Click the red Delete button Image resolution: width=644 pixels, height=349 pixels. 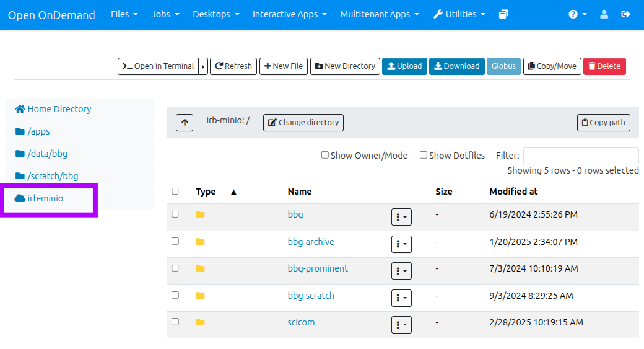pos(604,66)
